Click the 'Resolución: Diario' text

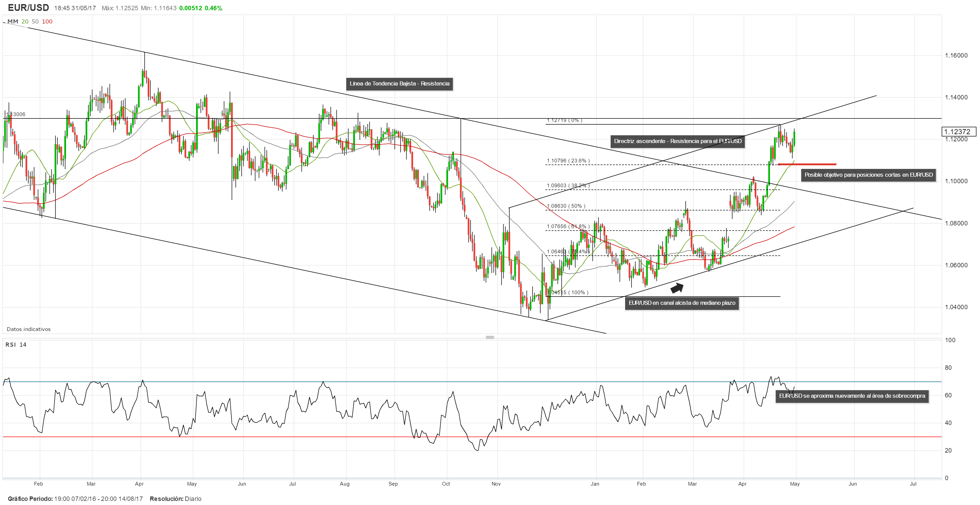175,499
